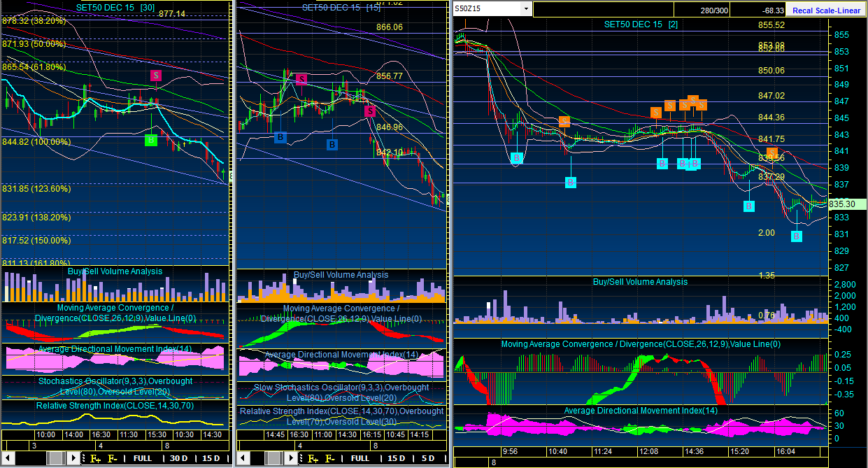Select 15 D range on the 30-minute chart
Viewport: 868px width, 468px height.
213,458
